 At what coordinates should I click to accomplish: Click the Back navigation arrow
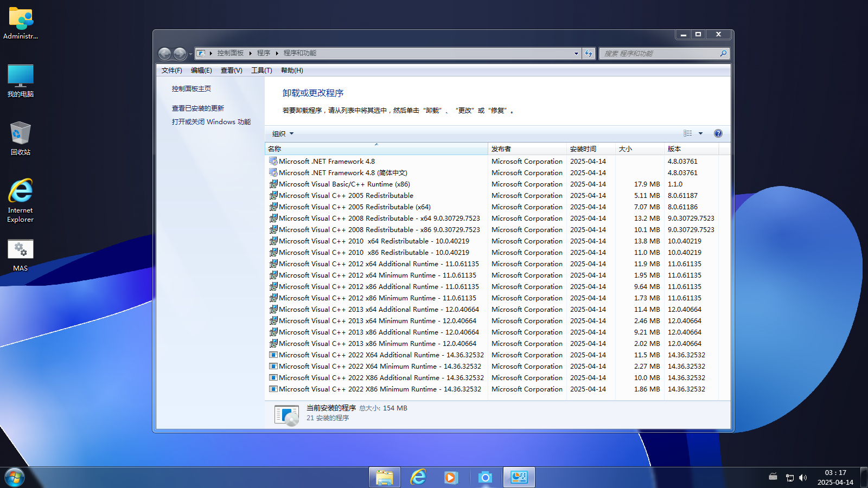click(x=165, y=54)
